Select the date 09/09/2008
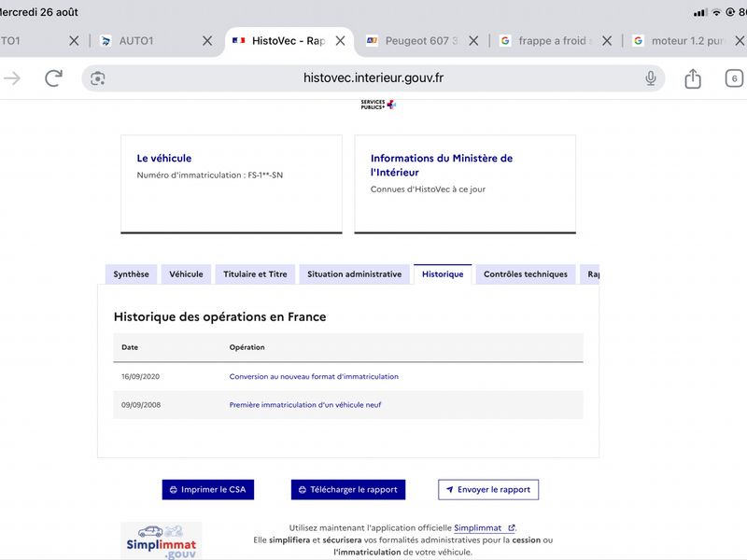 [x=141, y=405]
